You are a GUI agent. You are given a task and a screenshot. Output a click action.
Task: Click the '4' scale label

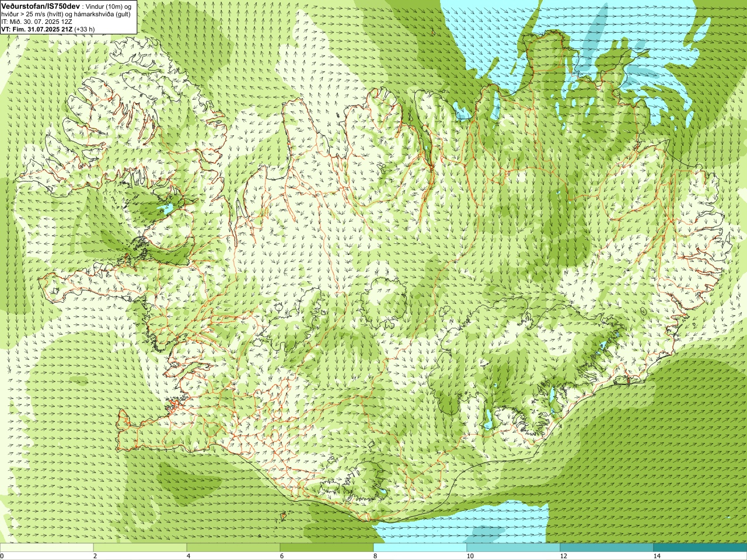189,556
